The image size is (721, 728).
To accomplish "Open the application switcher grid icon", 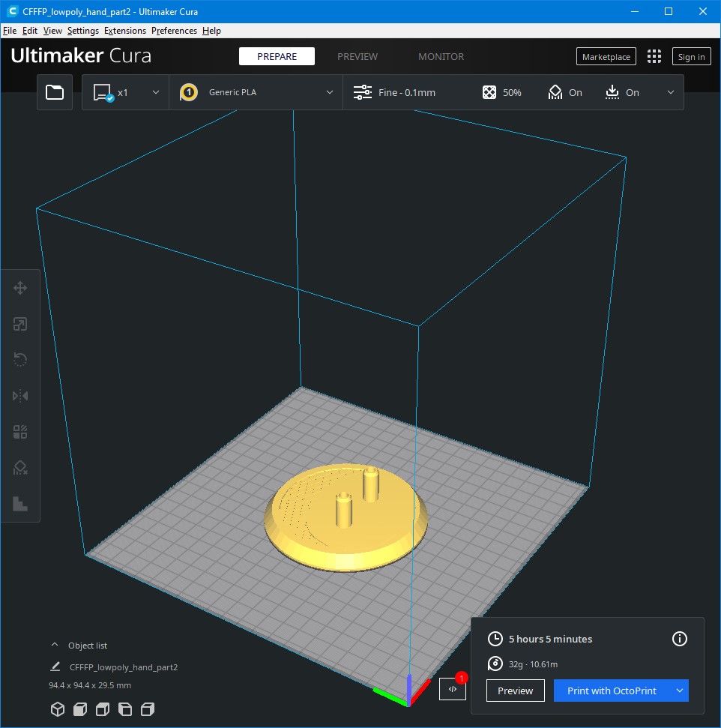I will (654, 57).
